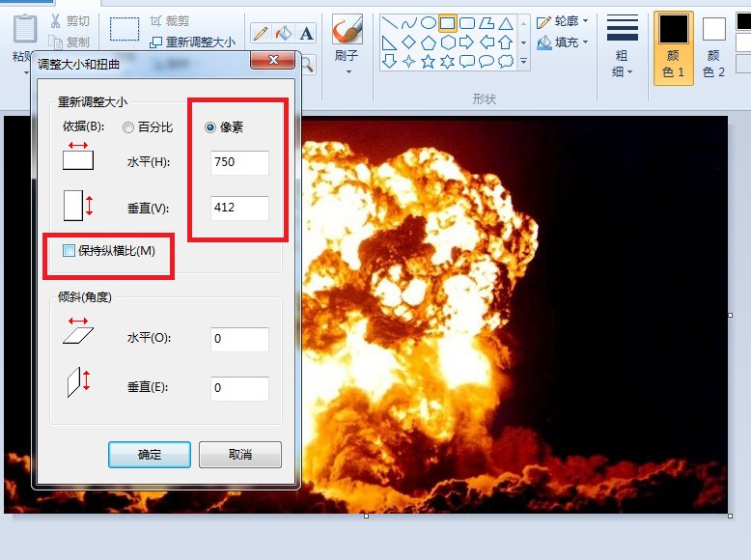This screenshot has width=751, height=560.
Task: Pick the Diamond shape
Action: click(x=408, y=42)
